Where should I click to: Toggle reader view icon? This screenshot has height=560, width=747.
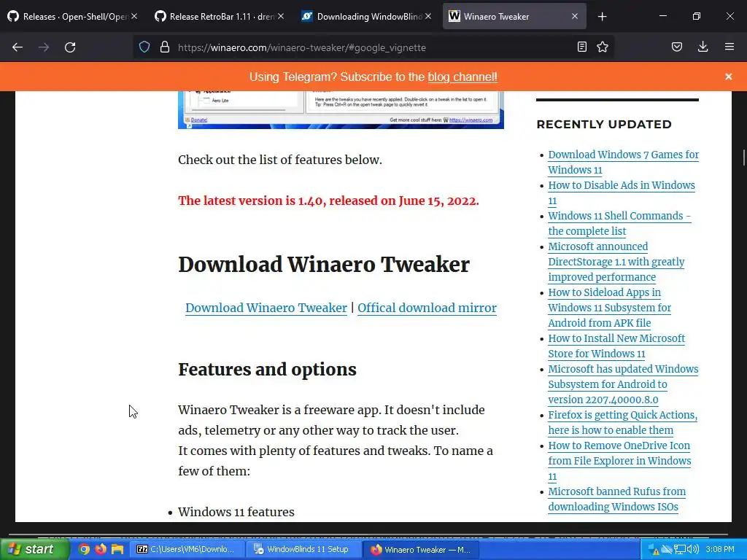click(x=581, y=47)
